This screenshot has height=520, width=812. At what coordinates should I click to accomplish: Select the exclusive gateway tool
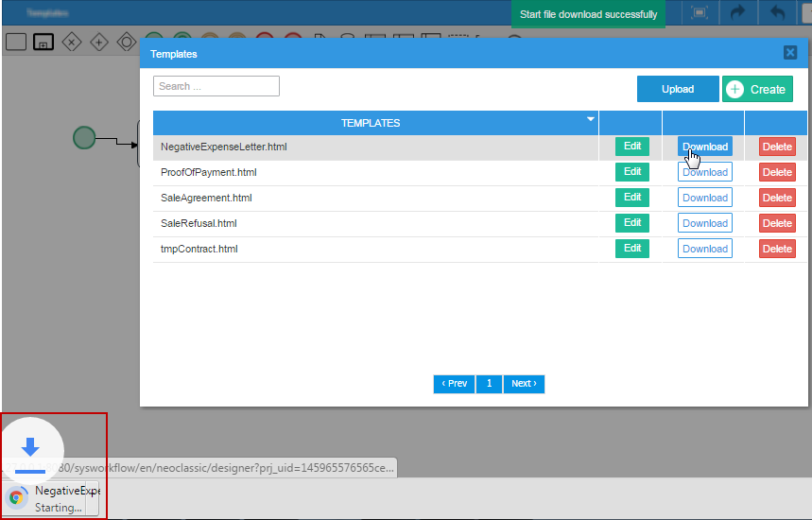click(x=71, y=42)
